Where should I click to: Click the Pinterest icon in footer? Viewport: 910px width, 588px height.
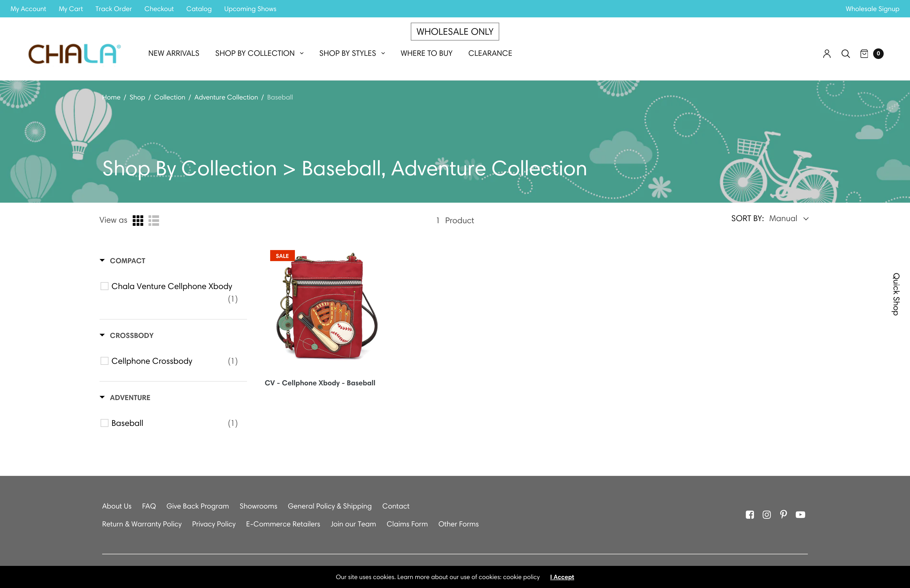783,514
